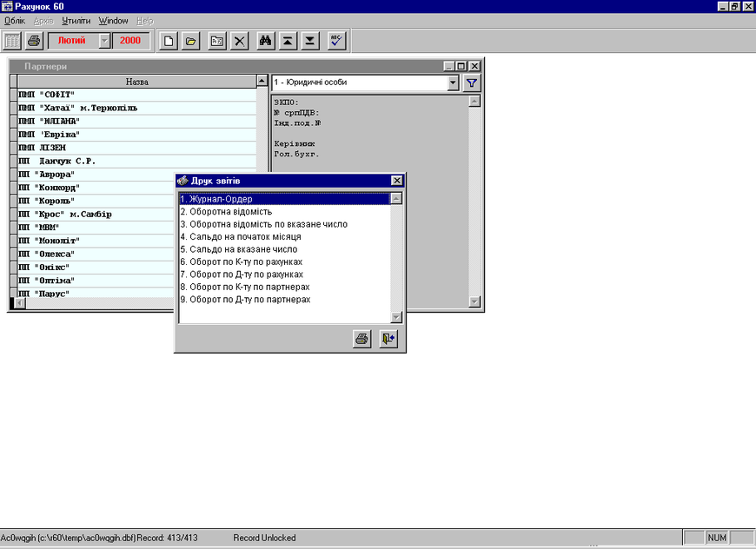756x549 pixels.
Task: Print selected report in Друк звітів dialog
Action: coord(362,339)
